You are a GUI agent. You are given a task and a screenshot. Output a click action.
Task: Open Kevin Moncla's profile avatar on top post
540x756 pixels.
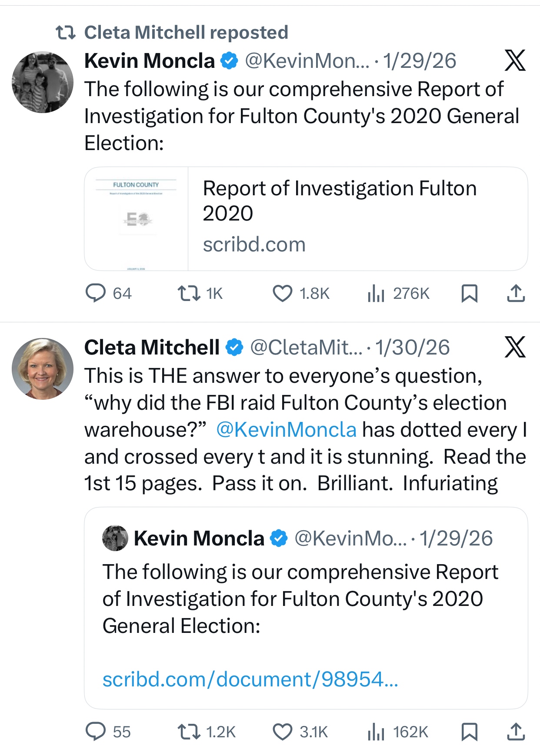click(x=43, y=82)
